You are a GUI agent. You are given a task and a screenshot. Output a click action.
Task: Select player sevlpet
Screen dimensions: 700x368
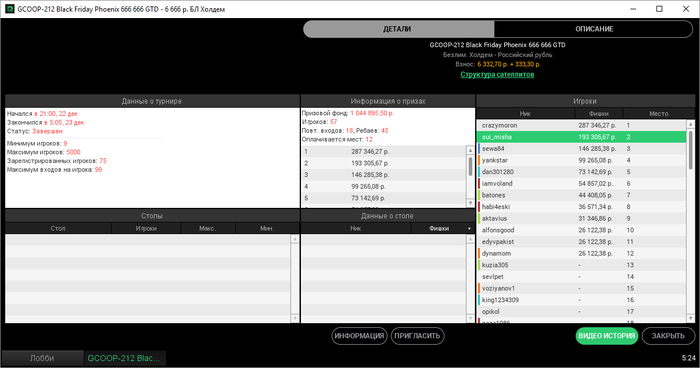[582, 276]
